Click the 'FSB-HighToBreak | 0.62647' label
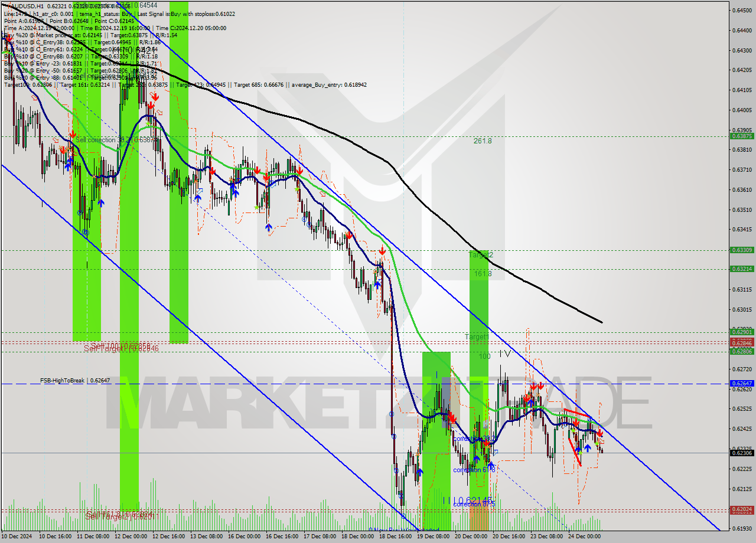The image size is (756, 543). (x=75, y=381)
